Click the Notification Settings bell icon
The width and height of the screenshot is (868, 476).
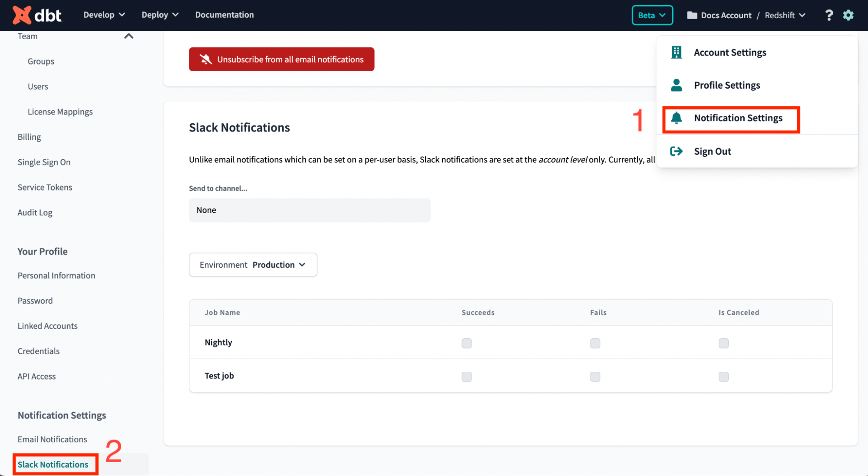tap(676, 118)
